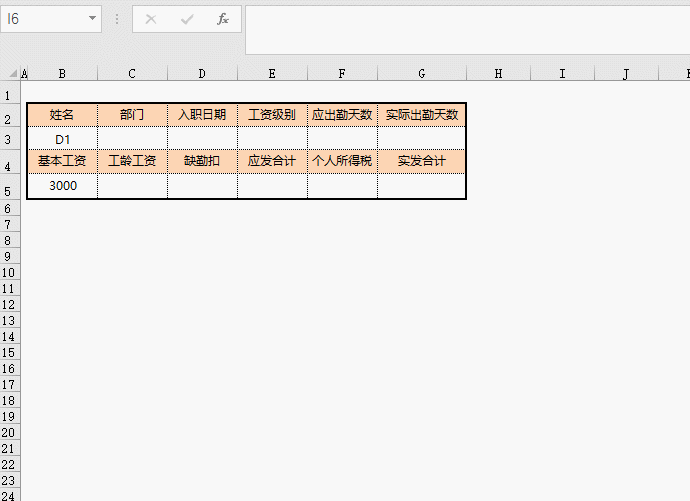Click the 应发合计 header cell
This screenshot has width=690, height=501.
pyautogui.click(x=272, y=161)
